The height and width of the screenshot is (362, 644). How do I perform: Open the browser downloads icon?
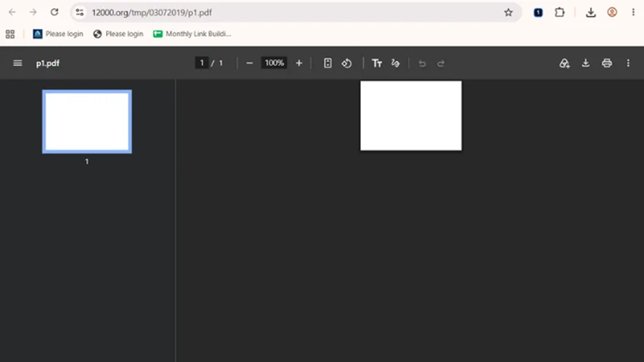591,12
